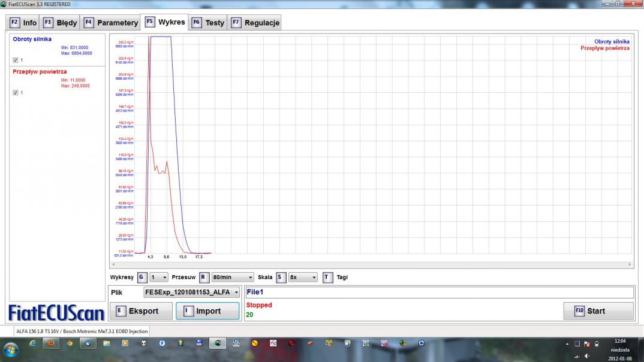The image size is (644, 362).
Task: Toggle the Przepływ powietrza checkbox
Action: click(x=16, y=92)
